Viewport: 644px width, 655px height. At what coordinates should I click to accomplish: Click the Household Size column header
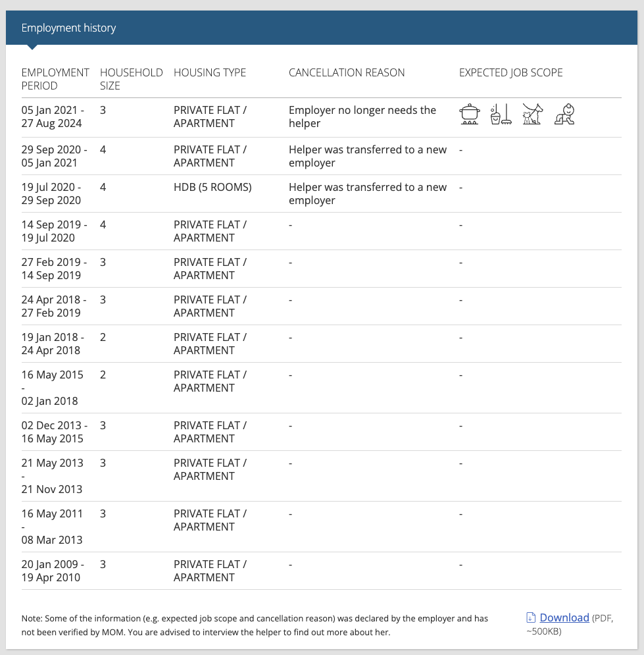[131, 79]
